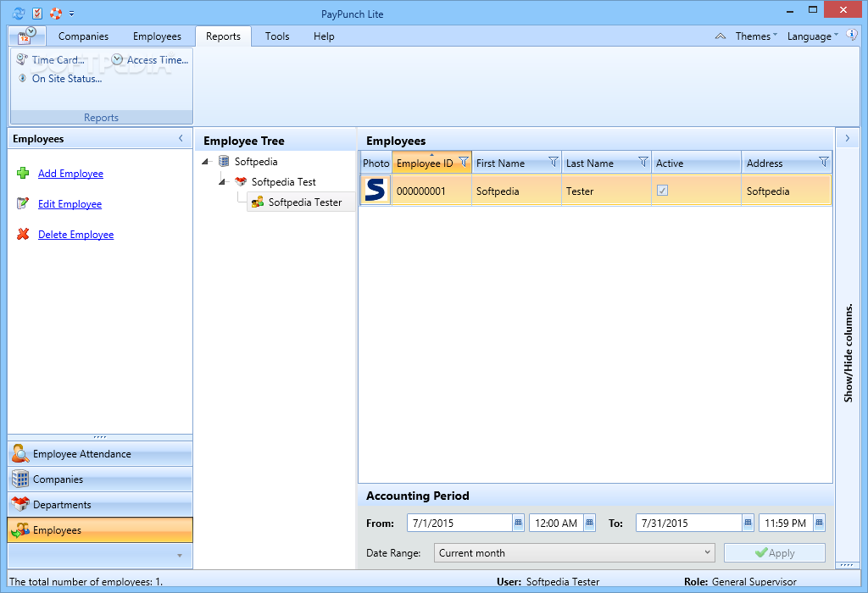This screenshot has height=593, width=868.
Task: Click the lifebuoy help icon in the title bar
Action: click(55, 14)
